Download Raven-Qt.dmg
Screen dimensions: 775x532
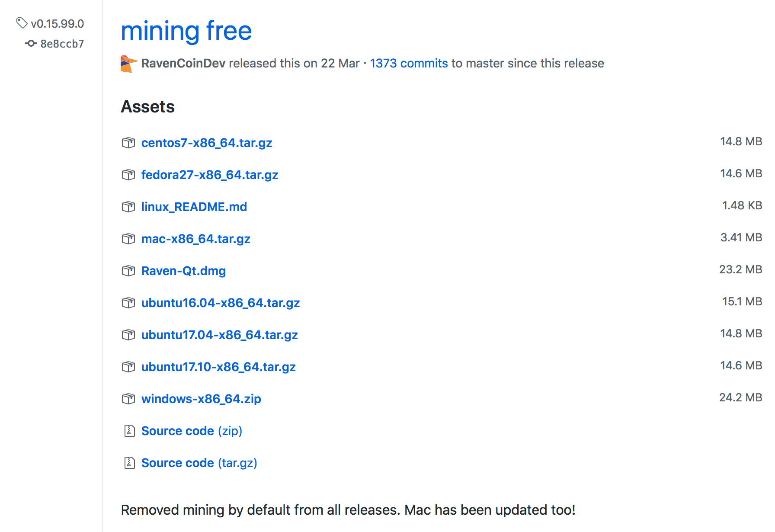[x=183, y=271]
